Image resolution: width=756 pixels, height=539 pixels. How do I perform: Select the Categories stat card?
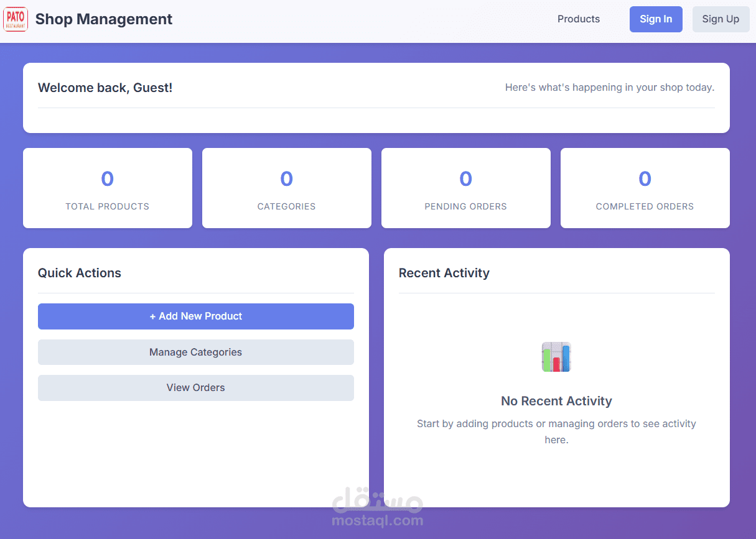click(286, 188)
